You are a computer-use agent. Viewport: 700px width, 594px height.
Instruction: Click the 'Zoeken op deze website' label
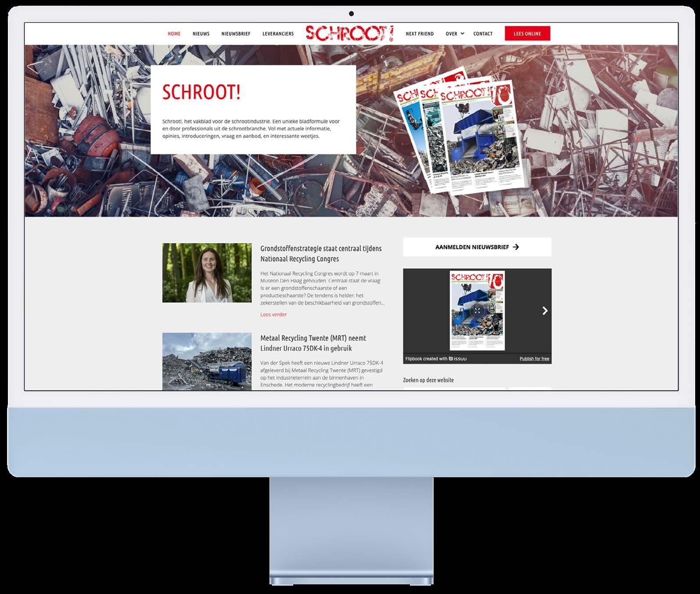coord(428,380)
